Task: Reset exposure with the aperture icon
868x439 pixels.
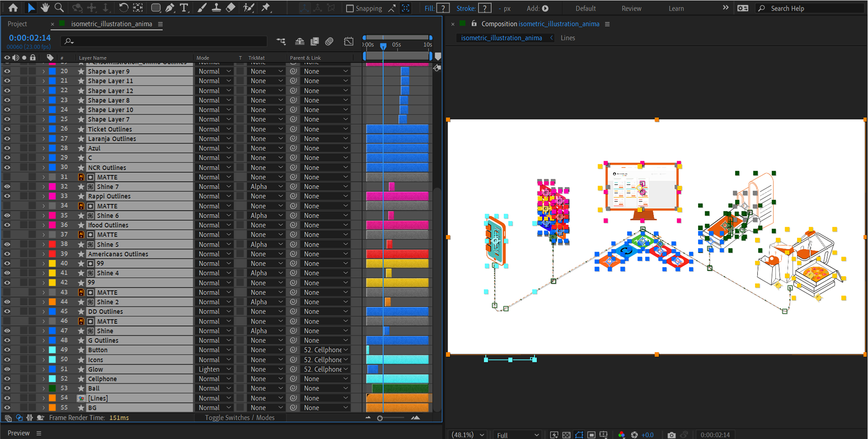Action: click(634, 435)
